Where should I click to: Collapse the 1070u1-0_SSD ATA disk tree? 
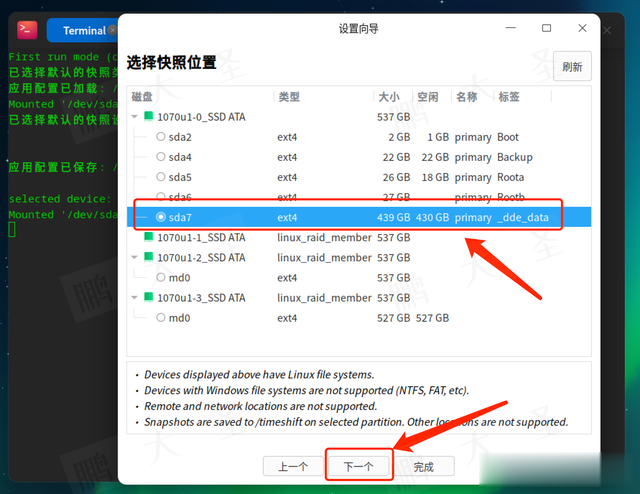[x=134, y=117]
